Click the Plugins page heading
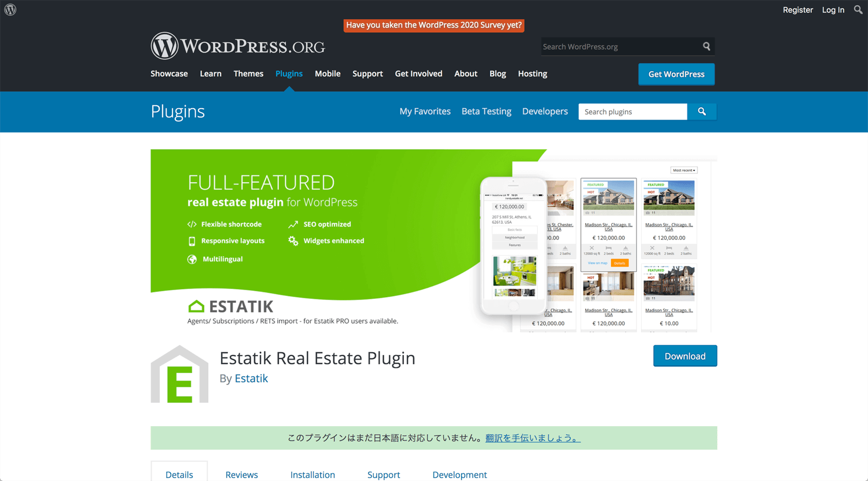Image resolution: width=868 pixels, height=481 pixels. pyautogui.click(x=178, y=112)
